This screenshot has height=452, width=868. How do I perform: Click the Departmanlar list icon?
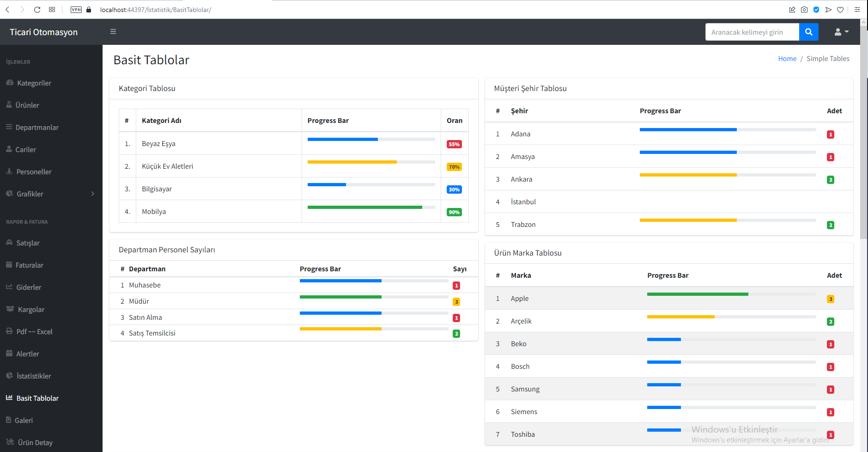9,127
